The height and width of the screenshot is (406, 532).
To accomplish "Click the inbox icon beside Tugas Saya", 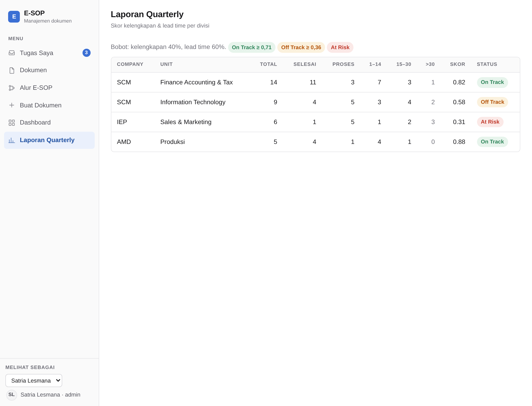I will click(x=11, y=53).
